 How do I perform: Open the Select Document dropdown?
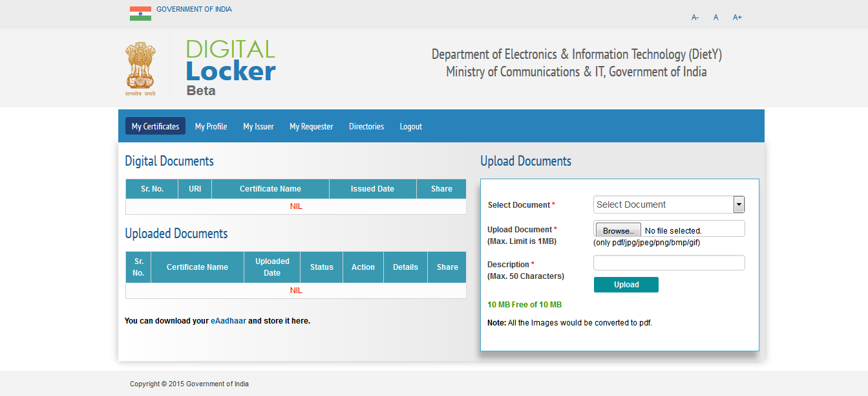[663, 204]
